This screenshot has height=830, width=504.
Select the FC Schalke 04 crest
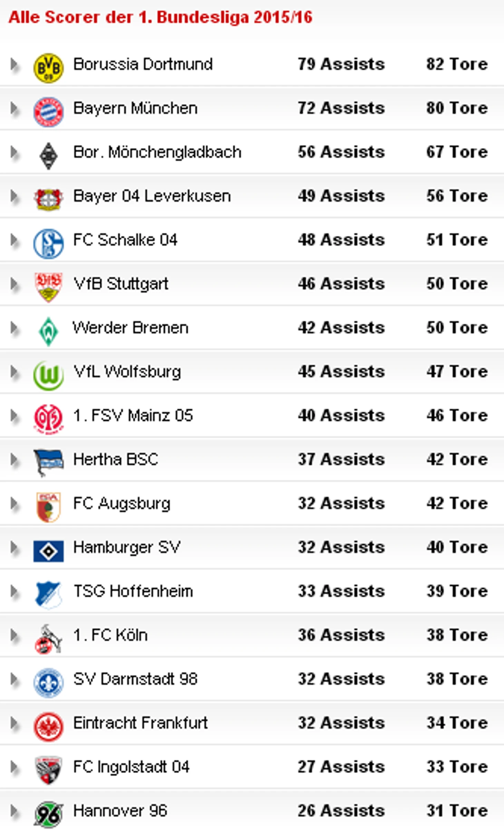(x=48, y=244)
